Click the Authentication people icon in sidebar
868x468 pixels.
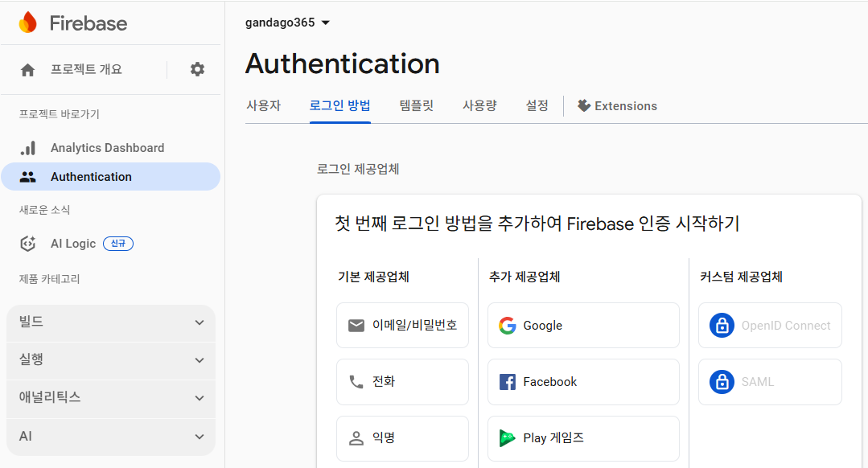point(27,176)
